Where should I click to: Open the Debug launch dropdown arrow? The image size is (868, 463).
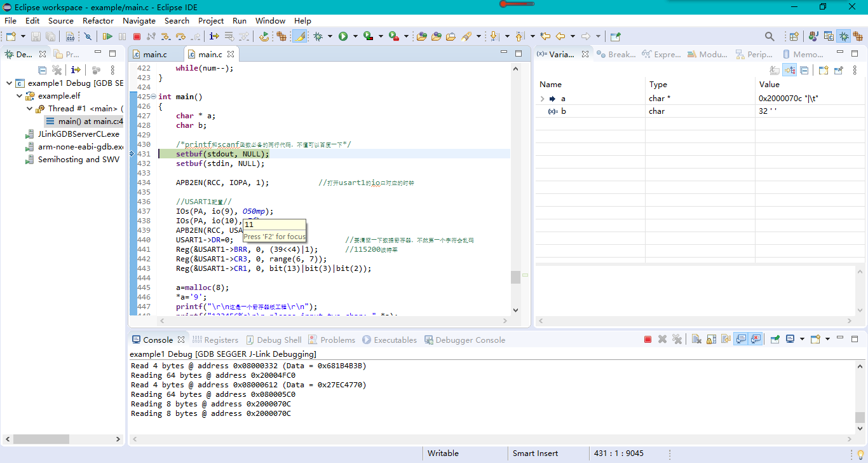tap(330, 36)
